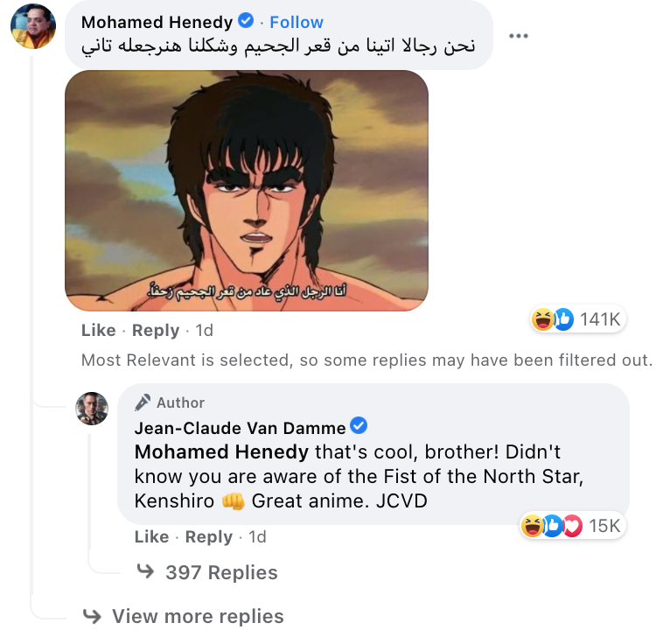Click the verified badge next to Mohamed Henedy
Image resolution: width=670 pixels, height=644 pixels.
[x=246, y=20]
